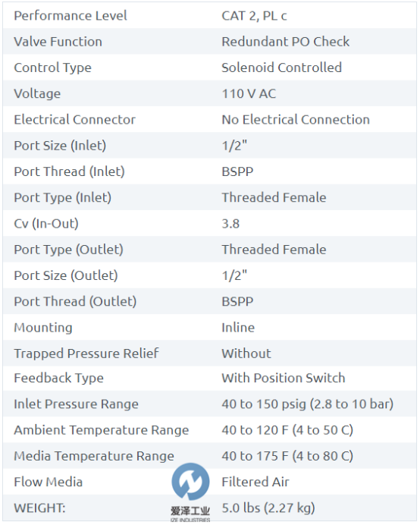
Task: Select the Trapped Pressure Relief label
Action: (86, 354)
